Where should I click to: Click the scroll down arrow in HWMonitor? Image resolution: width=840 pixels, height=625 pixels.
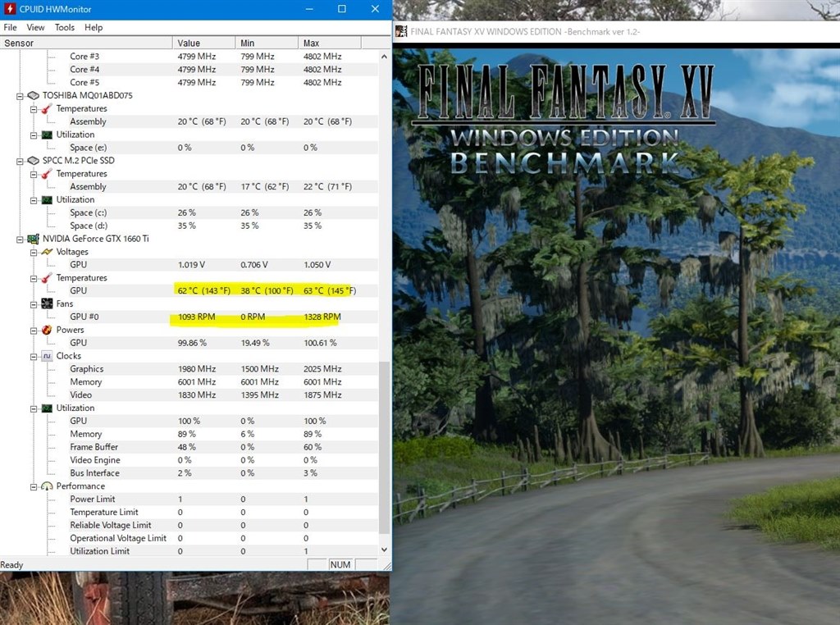click(x=384, y=550)
